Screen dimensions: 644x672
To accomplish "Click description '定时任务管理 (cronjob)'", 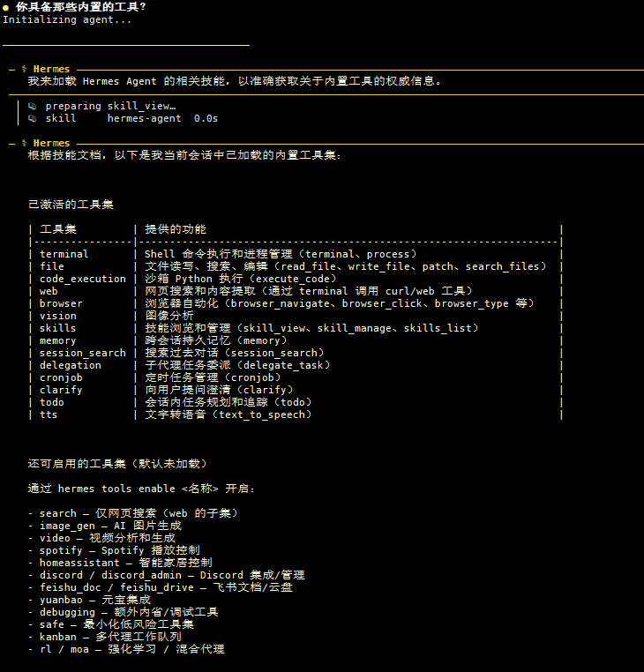I will (x=213, y=377).
